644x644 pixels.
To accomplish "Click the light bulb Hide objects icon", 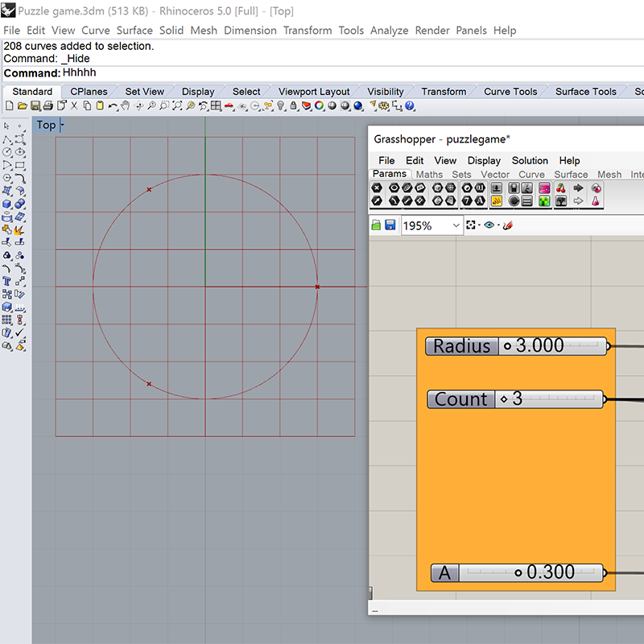I will 280,106.
